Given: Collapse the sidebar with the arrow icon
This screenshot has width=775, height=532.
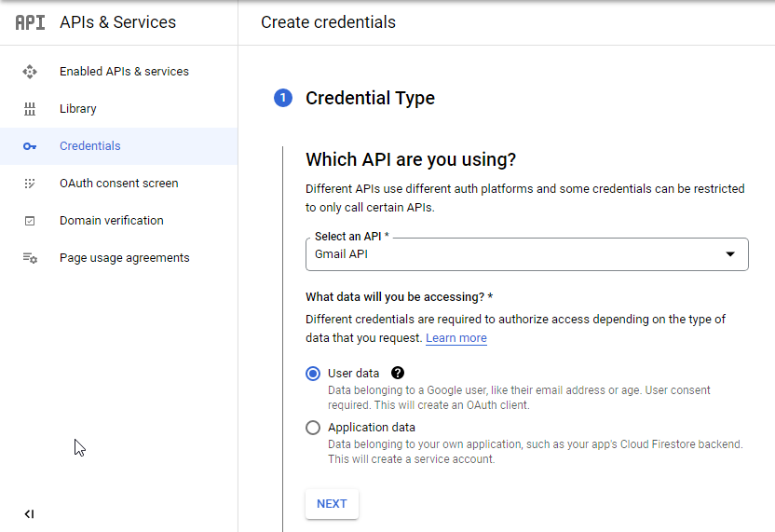Looking at the screenshot, I should [x=29, y=514].
